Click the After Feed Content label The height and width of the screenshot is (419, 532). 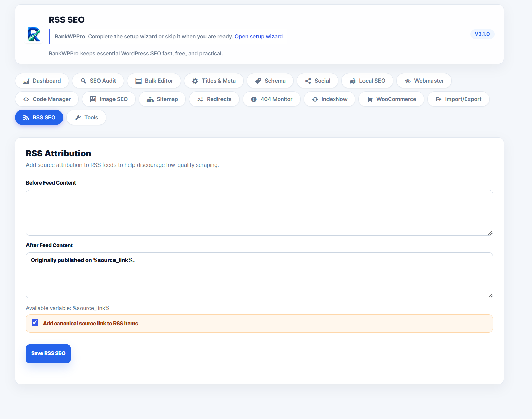(x=49, y=245)
